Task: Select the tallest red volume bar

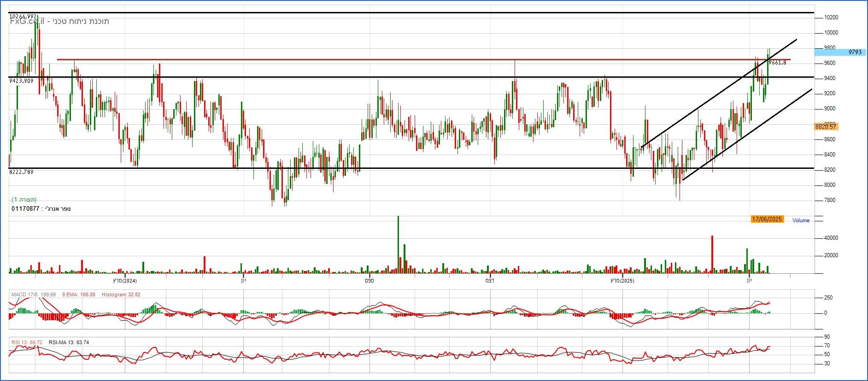Action: [x=712, y=254]
